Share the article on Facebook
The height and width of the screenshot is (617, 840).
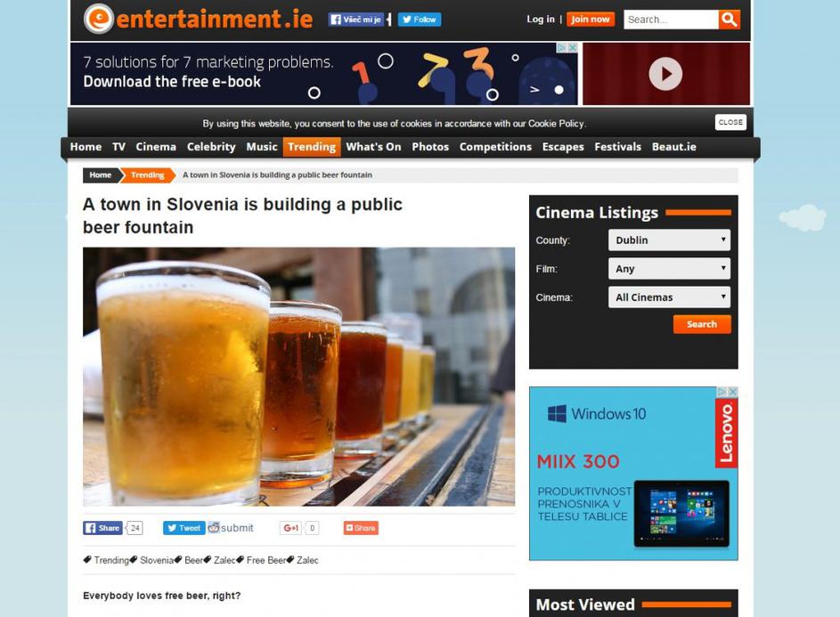coord(102,528)
